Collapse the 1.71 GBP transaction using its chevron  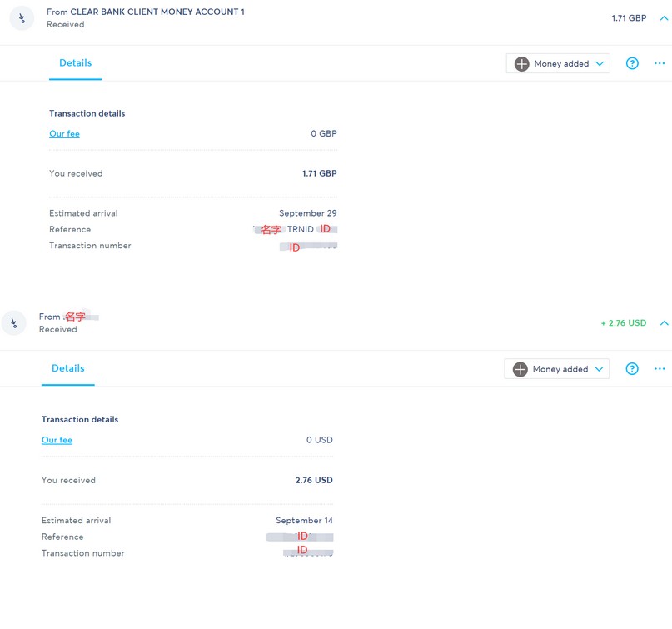click(x=664, y=17)
